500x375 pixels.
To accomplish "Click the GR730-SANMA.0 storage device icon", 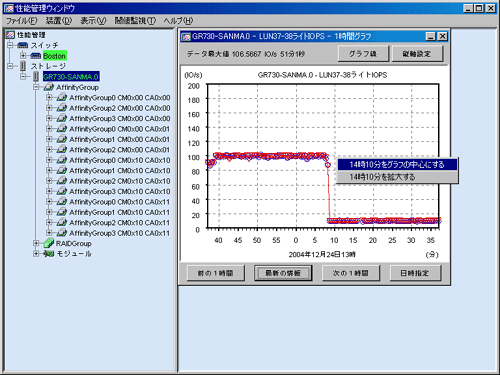I will point(36,76).
